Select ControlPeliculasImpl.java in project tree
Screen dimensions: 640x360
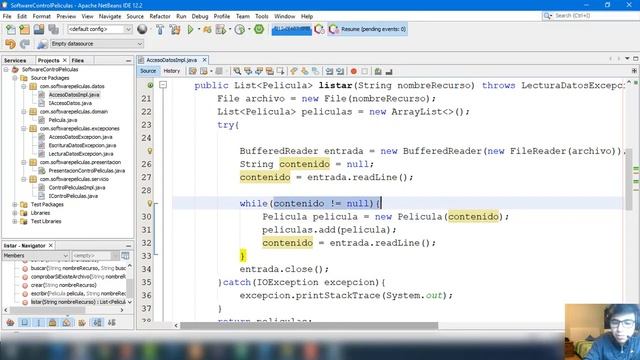coord(77,188)
